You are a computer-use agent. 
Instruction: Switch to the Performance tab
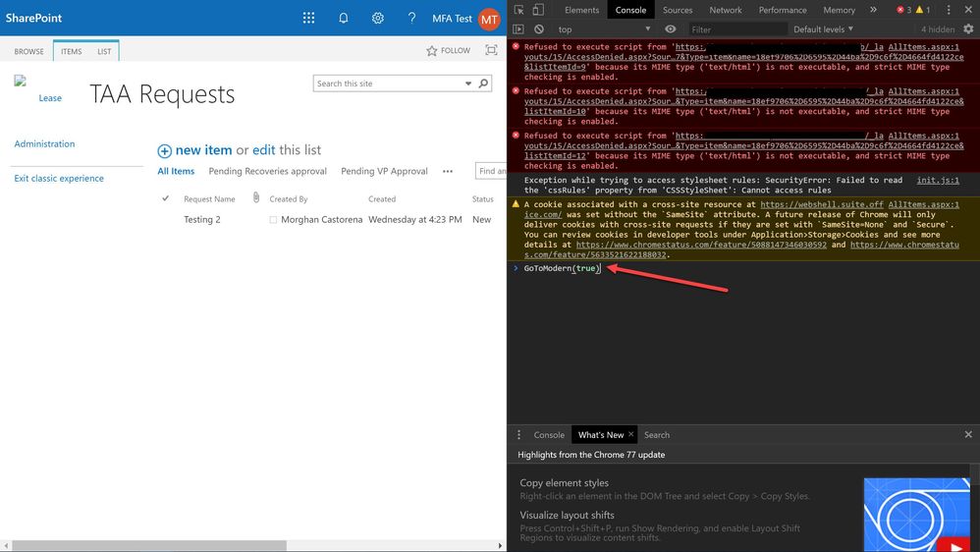tap(783, 10)
